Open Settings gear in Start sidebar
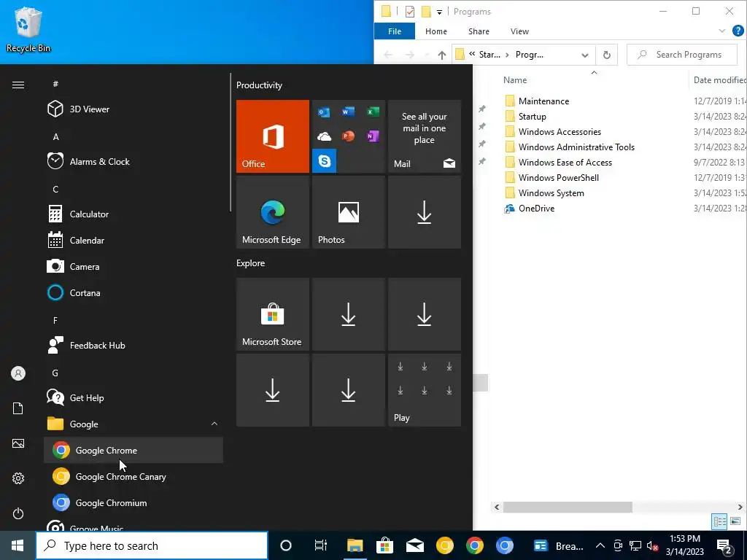This screenshot has height=560, width=747. click(18, 478)
